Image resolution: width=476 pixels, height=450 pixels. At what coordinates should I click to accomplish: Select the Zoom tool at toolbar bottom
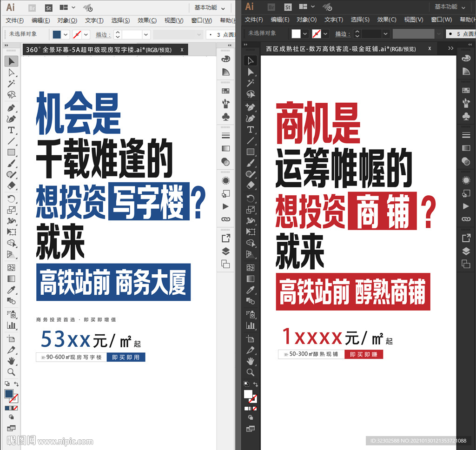click(x=11, y=372)
